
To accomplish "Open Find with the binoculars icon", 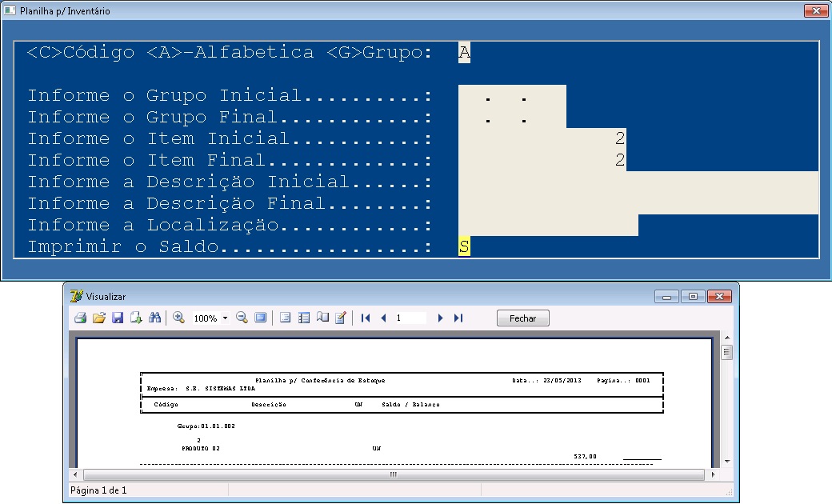I will (155, 318).
